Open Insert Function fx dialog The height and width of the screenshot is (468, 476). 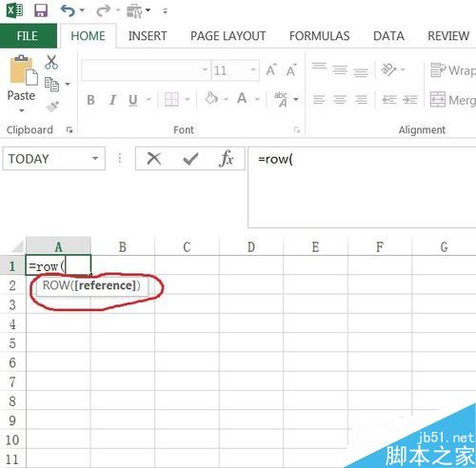click(227, 158)
